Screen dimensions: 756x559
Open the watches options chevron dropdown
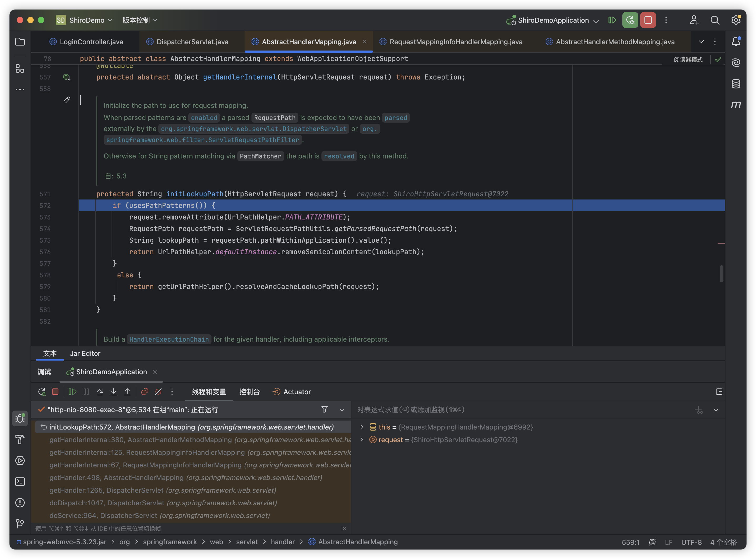click(x=716, y=410)
